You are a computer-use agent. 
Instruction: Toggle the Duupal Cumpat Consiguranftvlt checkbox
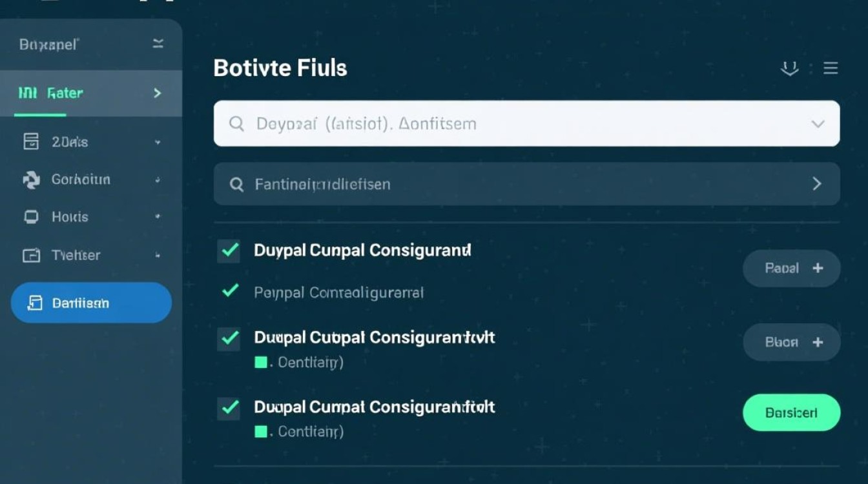pos(229,408)
